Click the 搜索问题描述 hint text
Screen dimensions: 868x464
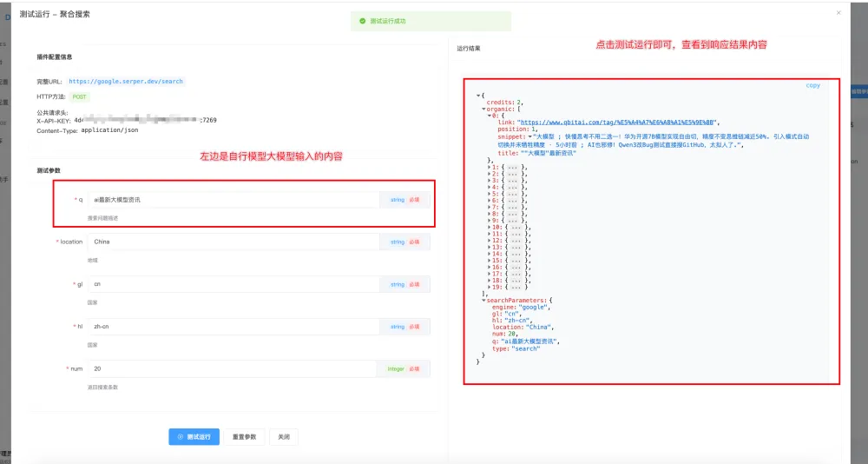[102, 218]
